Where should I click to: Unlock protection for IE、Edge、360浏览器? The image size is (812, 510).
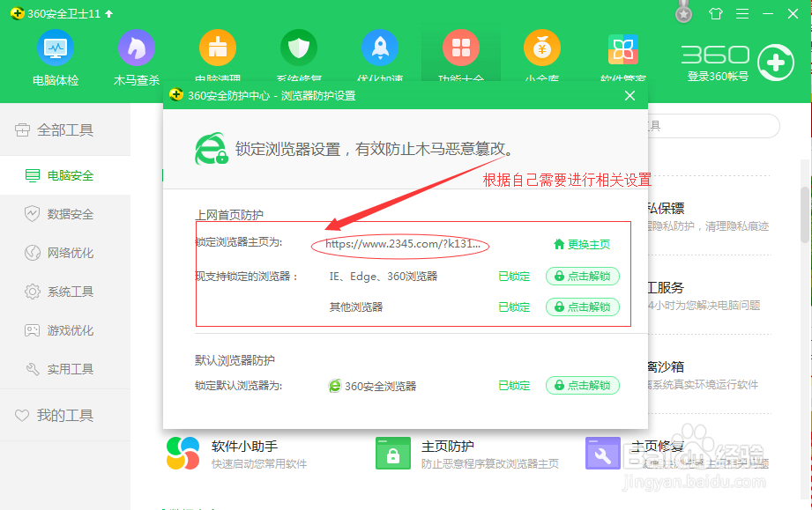pos(583,276)
